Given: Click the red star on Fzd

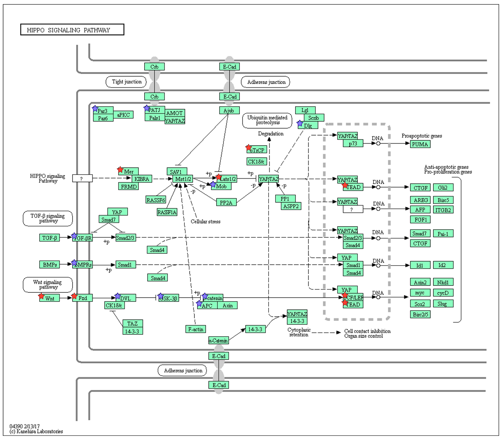Looking at the screenshot, I should pyautogui.click(x=74, y=296).
